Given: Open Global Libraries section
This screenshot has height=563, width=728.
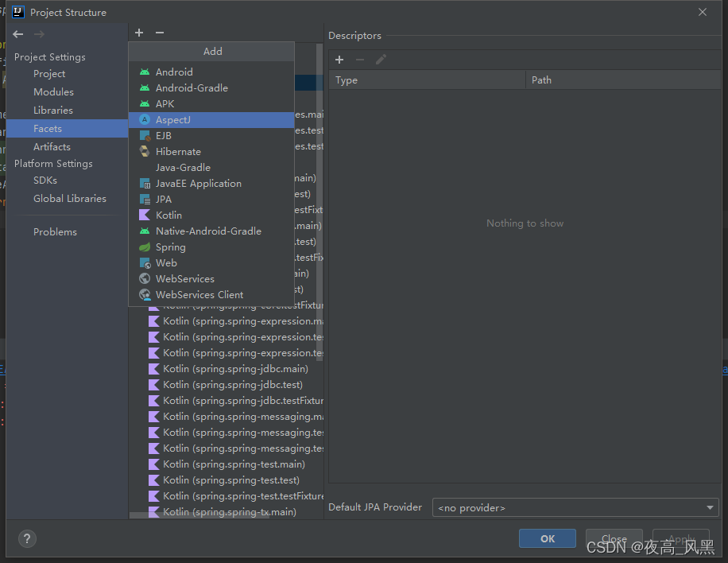Looking at the screenshot, I should (67, 198).
